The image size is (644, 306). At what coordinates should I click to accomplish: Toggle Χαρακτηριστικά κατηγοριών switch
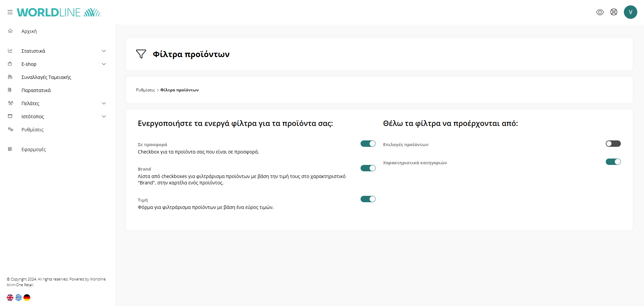613,162
